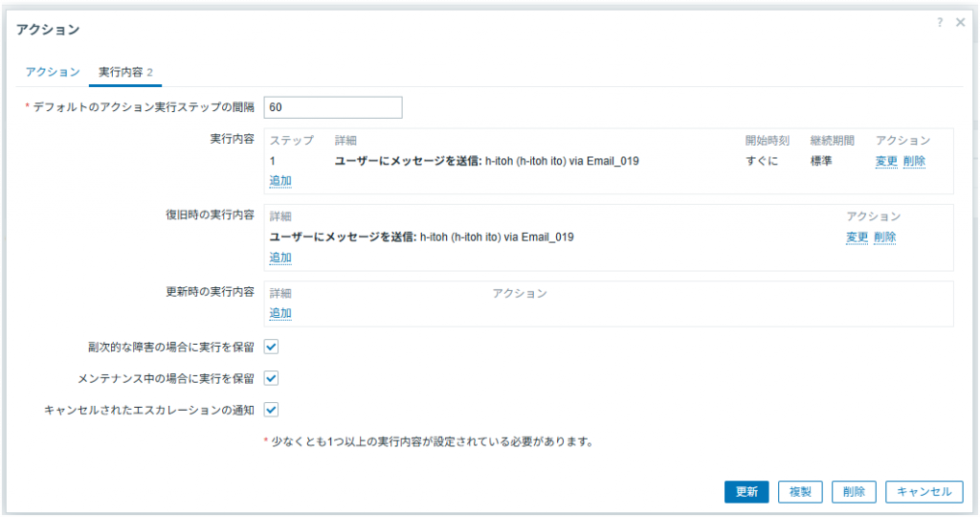Click the help question mark icon
980x517 pixels.
(x=940, y=22)
